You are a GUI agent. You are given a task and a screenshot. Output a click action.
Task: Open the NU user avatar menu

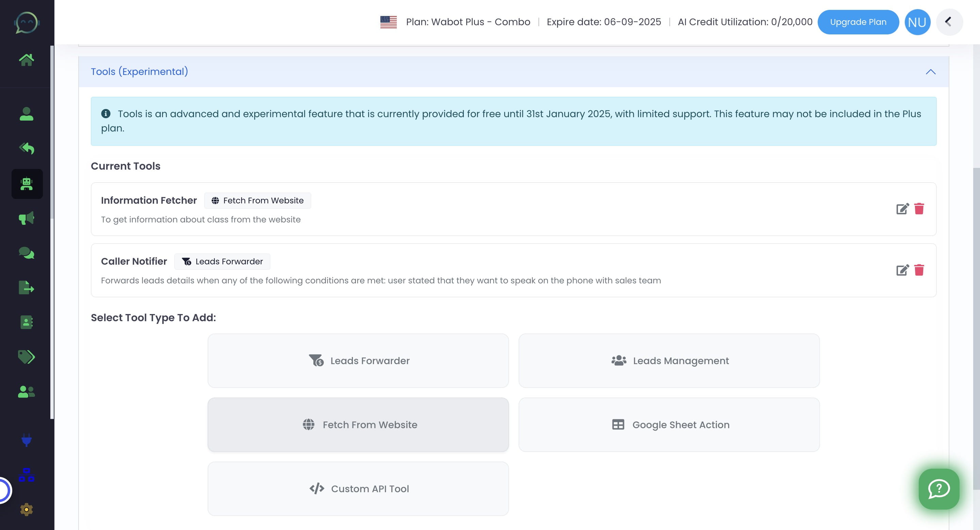(x=917, y=22)
